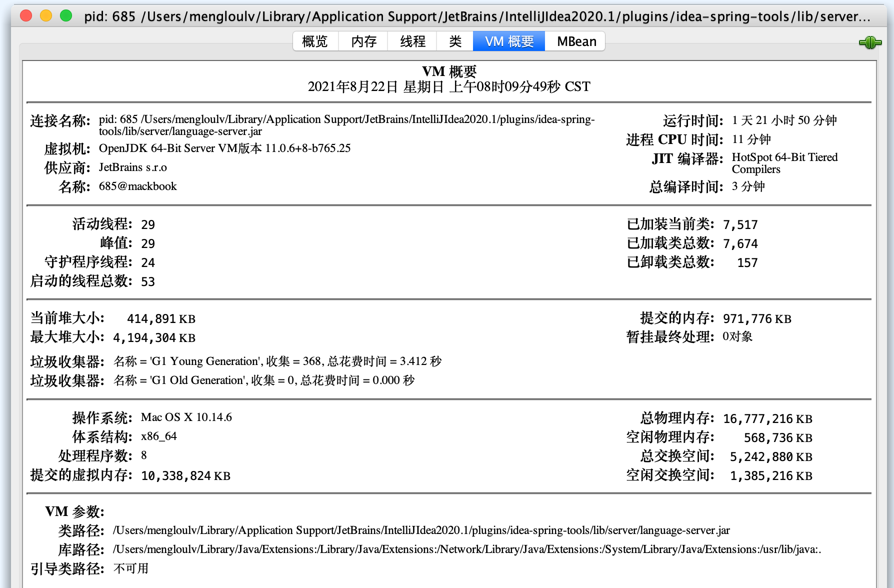Click the G1 Old Generation collector line
The height and width of the screenshot is (588, 894).
[264, 380]
